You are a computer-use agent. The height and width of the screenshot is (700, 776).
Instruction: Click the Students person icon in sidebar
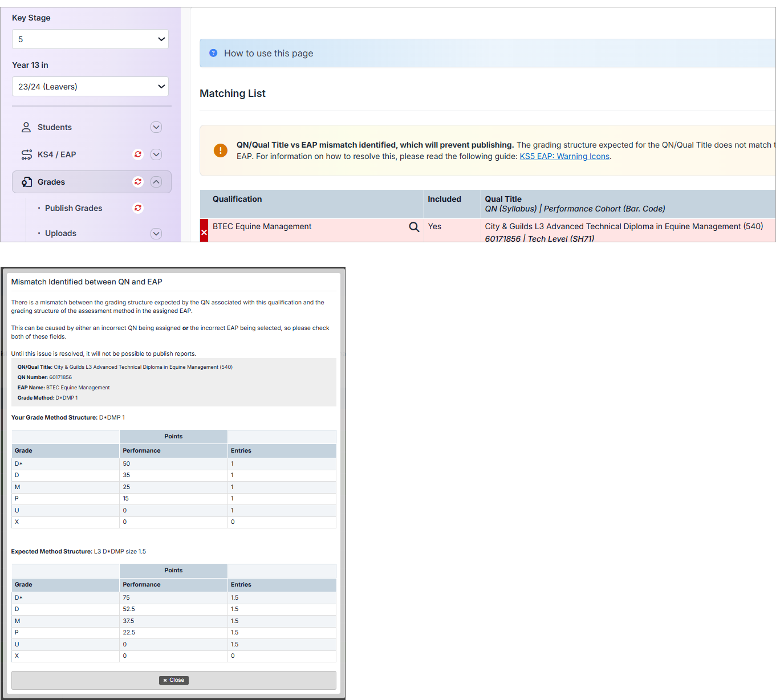point(26,127)
